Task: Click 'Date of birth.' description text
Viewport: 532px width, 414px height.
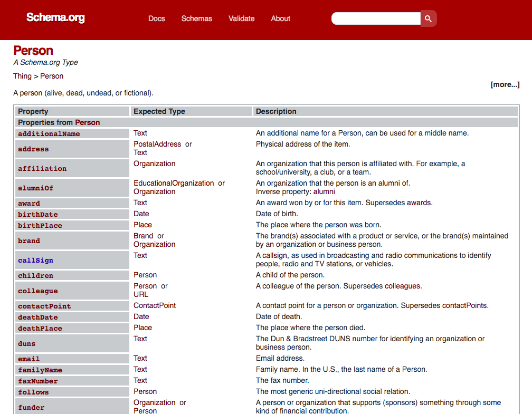Action: click(x=277, y=214)
